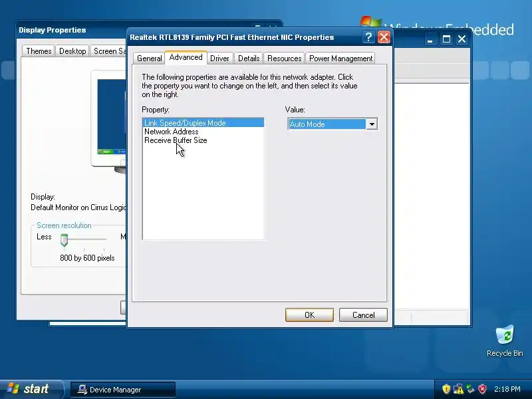Click the screen resolution slider thumb

click(64, 239)
